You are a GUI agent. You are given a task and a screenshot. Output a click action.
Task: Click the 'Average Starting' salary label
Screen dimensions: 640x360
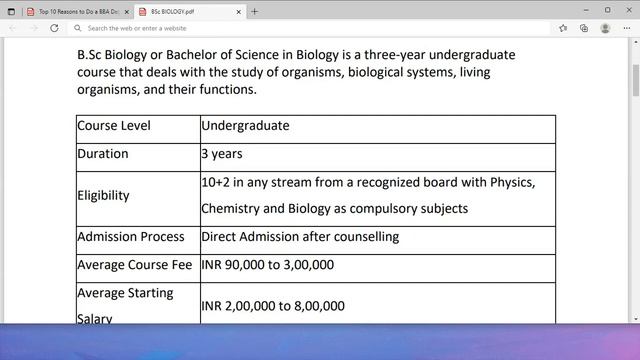tap(125, 293)
